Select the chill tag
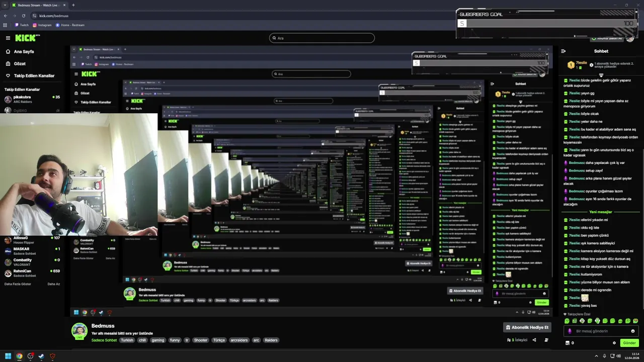This screenshot has width=644, height=362. (x=142, y=340)
